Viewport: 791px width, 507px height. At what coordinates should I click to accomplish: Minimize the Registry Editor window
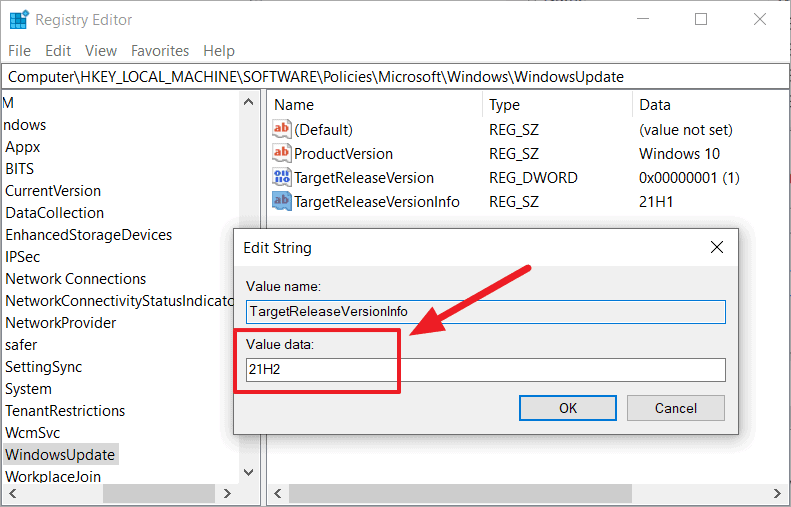643,19
